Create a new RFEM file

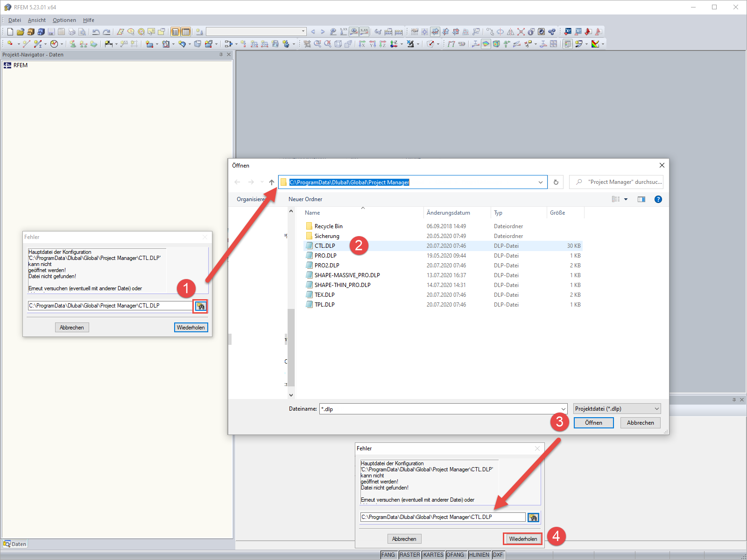coord(9,31)
